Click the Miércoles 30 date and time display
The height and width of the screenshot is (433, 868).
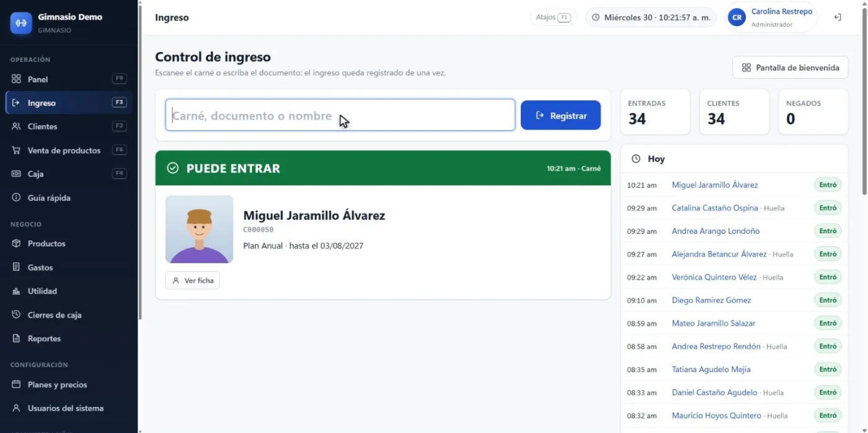(651, 17)
